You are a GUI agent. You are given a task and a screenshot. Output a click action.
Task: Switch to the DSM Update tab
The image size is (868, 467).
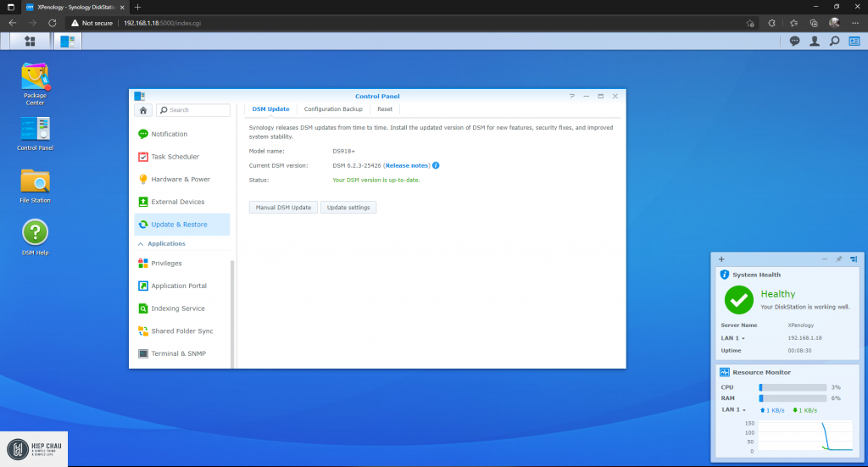click(270, 109)
